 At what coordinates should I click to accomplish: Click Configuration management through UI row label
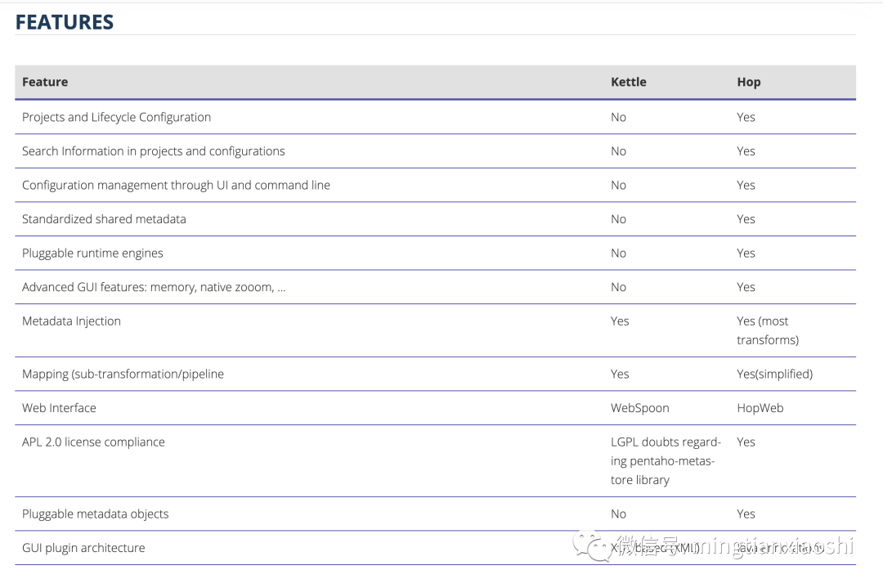click(x=176, y=185)
